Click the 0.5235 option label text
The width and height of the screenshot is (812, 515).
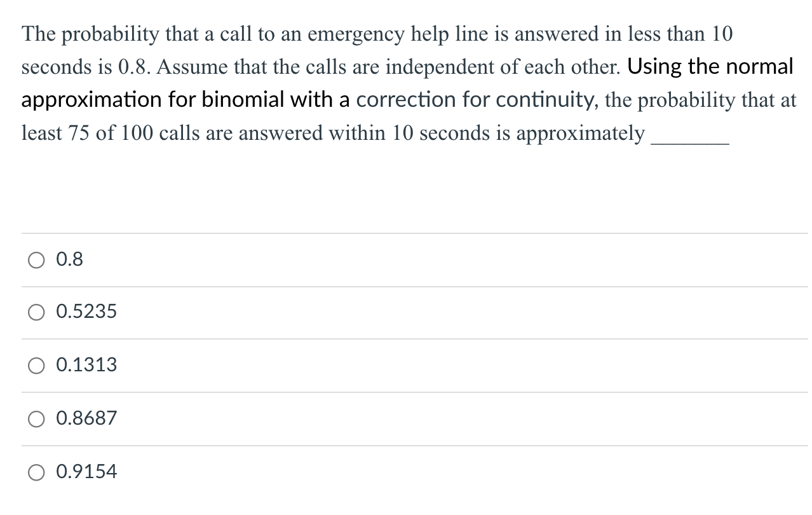click(86, 312)
